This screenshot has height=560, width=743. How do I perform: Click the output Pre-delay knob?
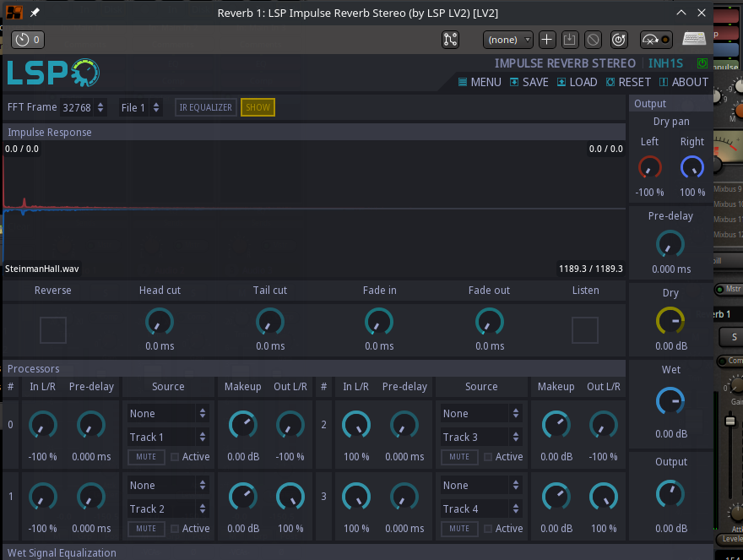tap(670, 245)
